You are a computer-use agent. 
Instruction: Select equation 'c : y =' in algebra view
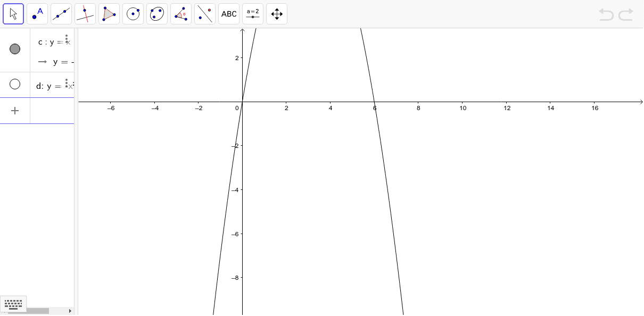coord(51,43)
